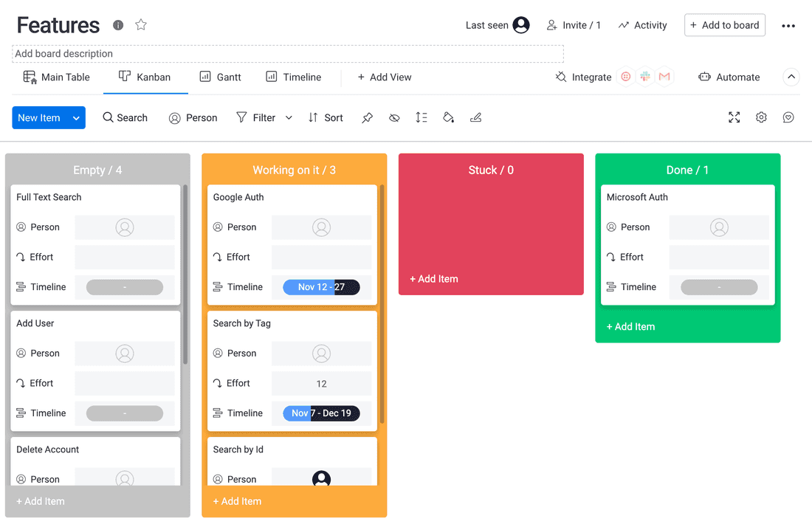Click the Nov 12-27 timeline pill
The height and width of the screenshot is (524, 812).
coord(321,287)
